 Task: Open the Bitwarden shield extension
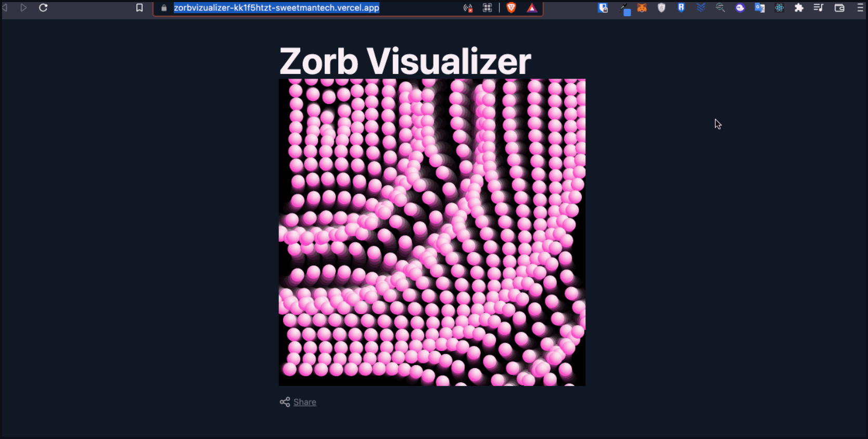click(603, 8)
